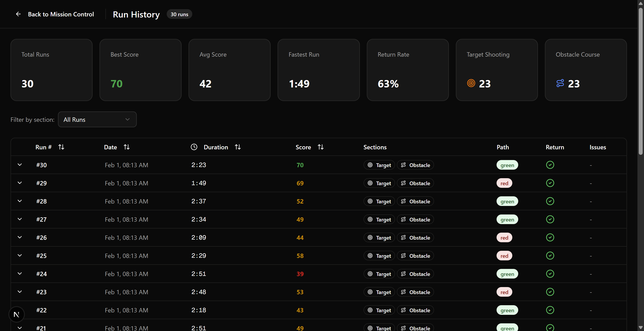
Task: Expand run #30 row details
Action: [20, 165]
